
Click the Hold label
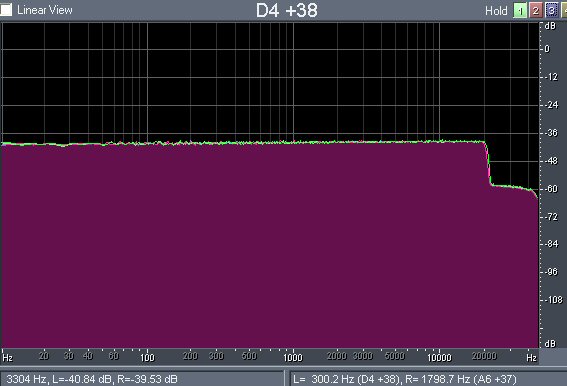click(496, 11)
